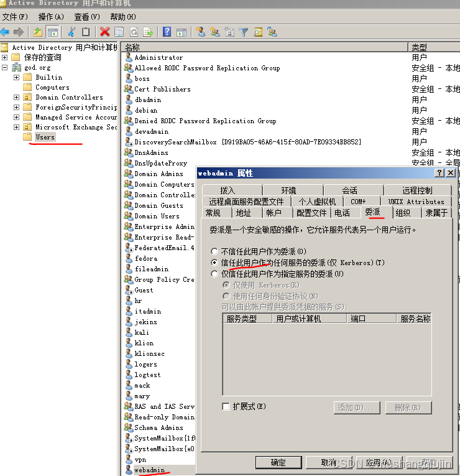Toggle the Show/Hide console tree icon
Image resolution: width=460 pixels, height=476 pixels.
pos(52,32)
